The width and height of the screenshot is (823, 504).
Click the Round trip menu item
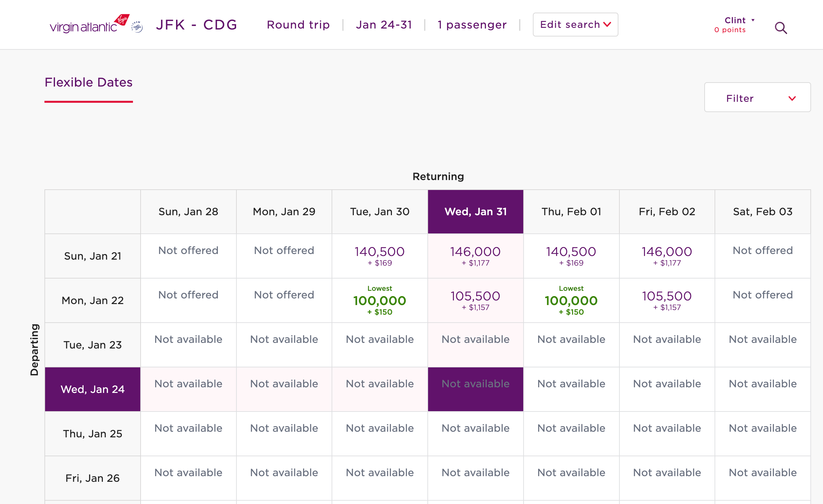pos(298,25)
